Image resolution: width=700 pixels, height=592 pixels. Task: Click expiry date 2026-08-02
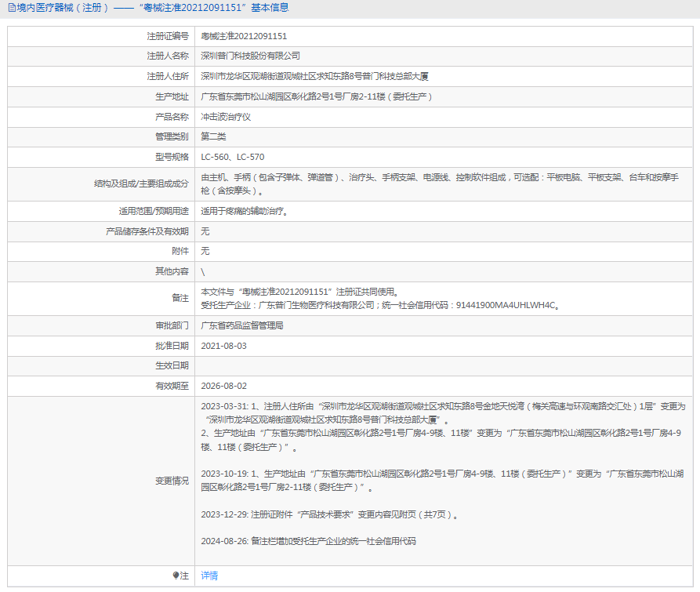pos(223,387)
